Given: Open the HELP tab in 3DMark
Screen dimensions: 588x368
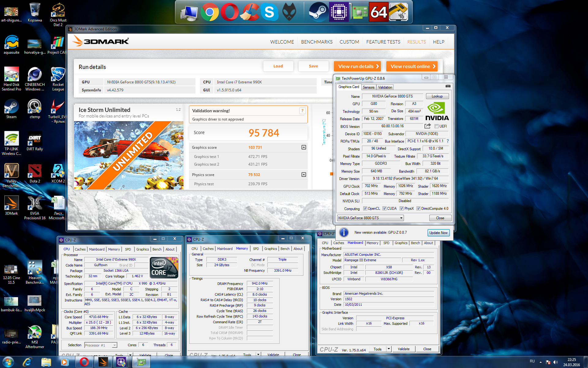Looking at the screenshot, I should (439, 42).
